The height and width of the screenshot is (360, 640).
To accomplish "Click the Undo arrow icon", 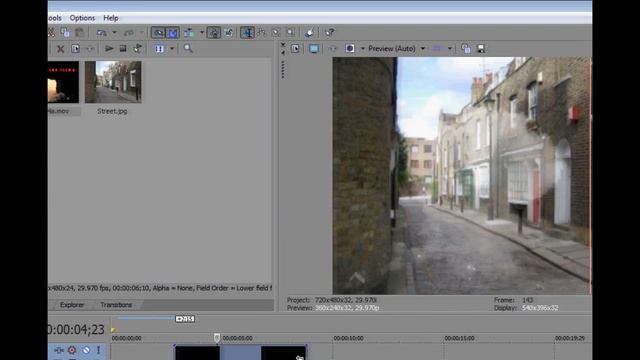I will (x=101, y=32).
